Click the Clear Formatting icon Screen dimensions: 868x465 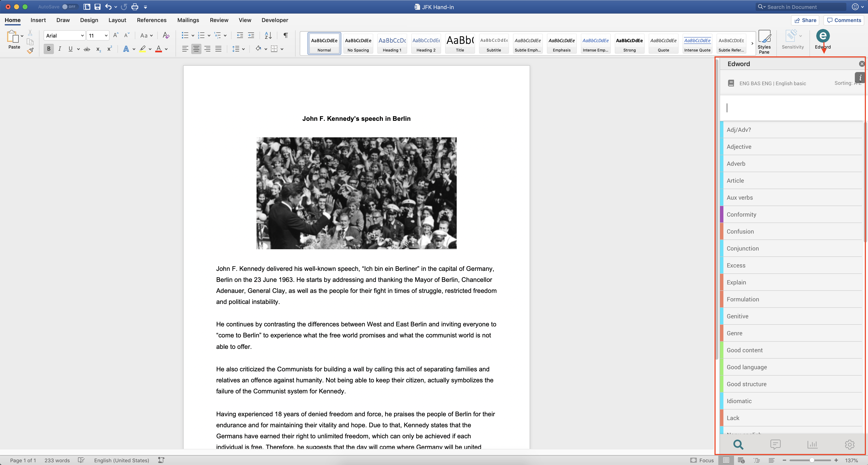166,35
